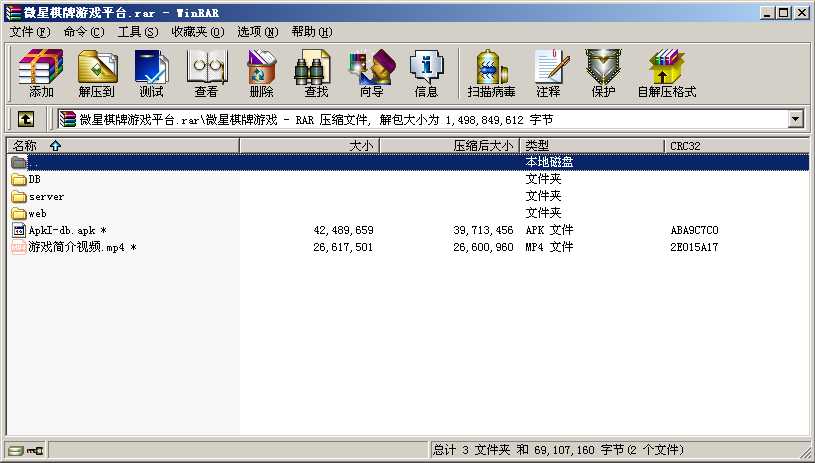Open the Help (帮助) menu
Screen dimensions: 815x463
tap(312, 32)
